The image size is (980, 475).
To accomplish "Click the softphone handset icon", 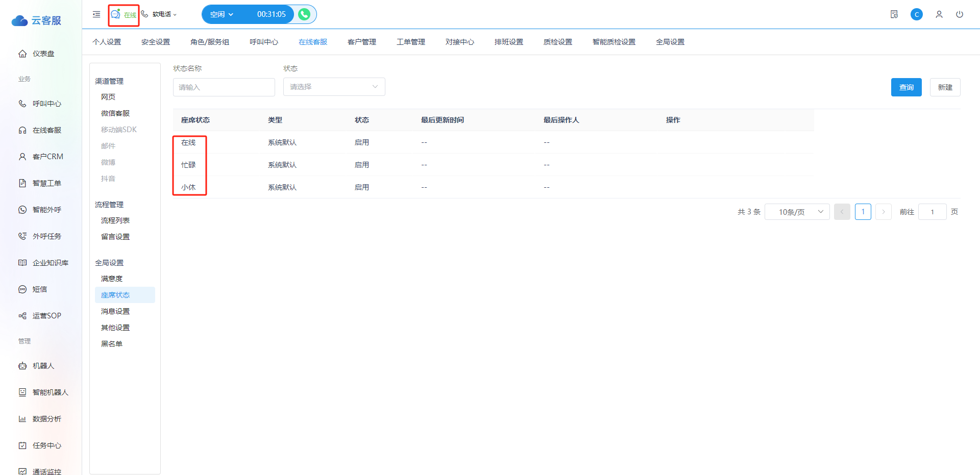I will tap(145, 14).
